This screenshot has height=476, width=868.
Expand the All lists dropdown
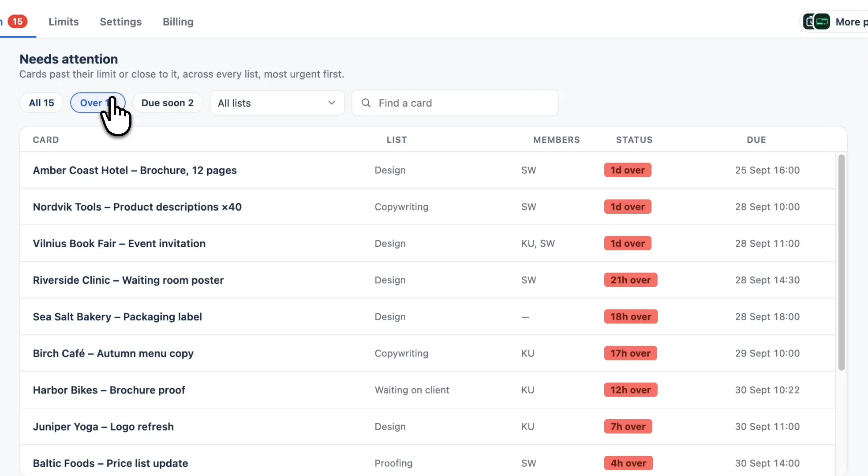[277, 103]
